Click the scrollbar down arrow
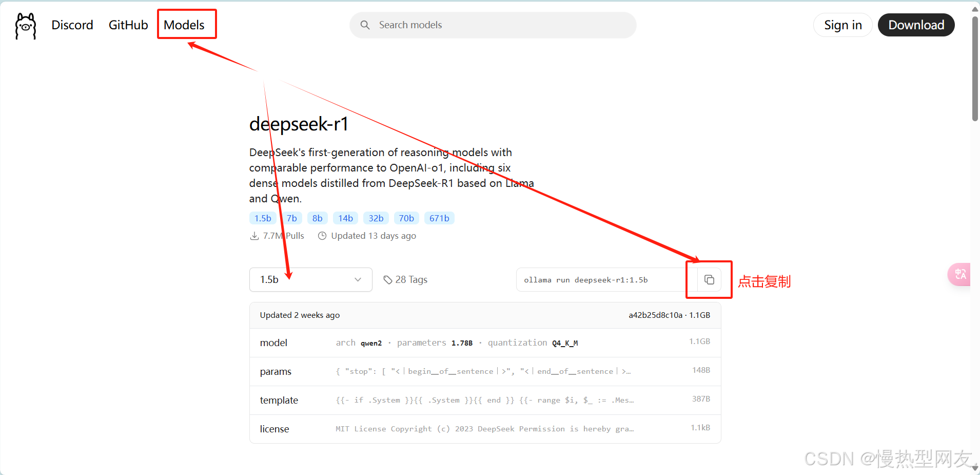Image resolution: width=980 pixels, height=475 pixels. [x=975, y=468]
